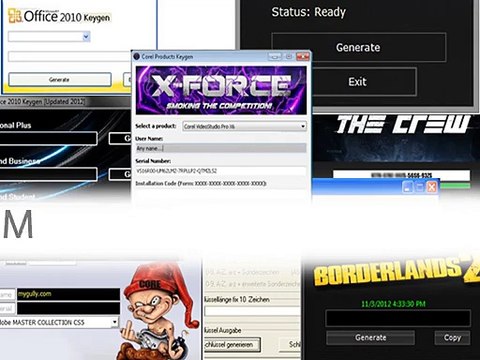Screen dimensions: 480x360
Task: Minimize the blue window below The Crew
Action: coord(408,187)
